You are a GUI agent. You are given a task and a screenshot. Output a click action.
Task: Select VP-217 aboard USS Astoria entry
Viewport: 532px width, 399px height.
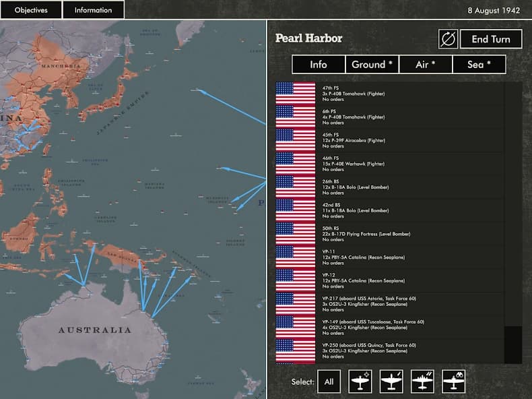pos(377,303)
